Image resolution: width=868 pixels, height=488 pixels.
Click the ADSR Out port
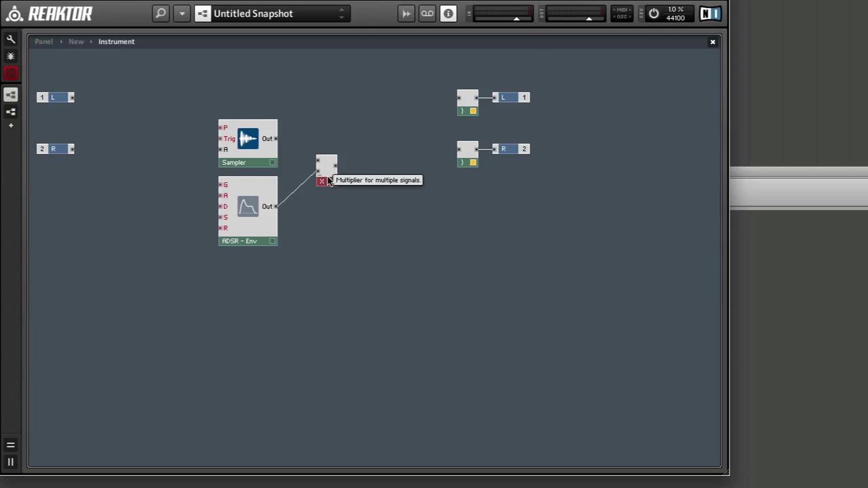coord(276,206)
